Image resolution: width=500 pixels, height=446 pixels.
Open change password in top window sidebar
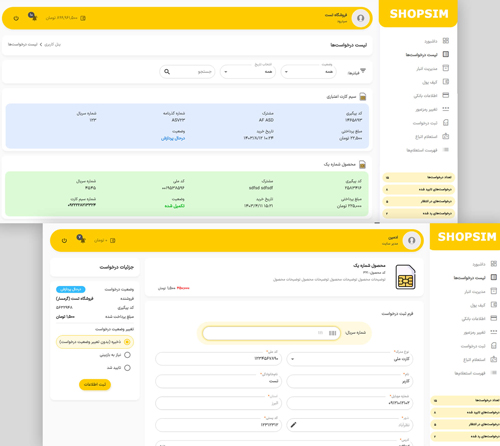[432, 109]
